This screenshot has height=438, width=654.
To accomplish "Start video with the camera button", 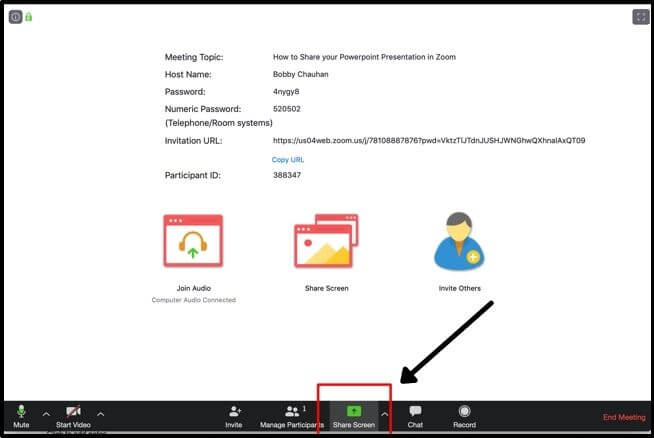I will [x=73, y=415].
